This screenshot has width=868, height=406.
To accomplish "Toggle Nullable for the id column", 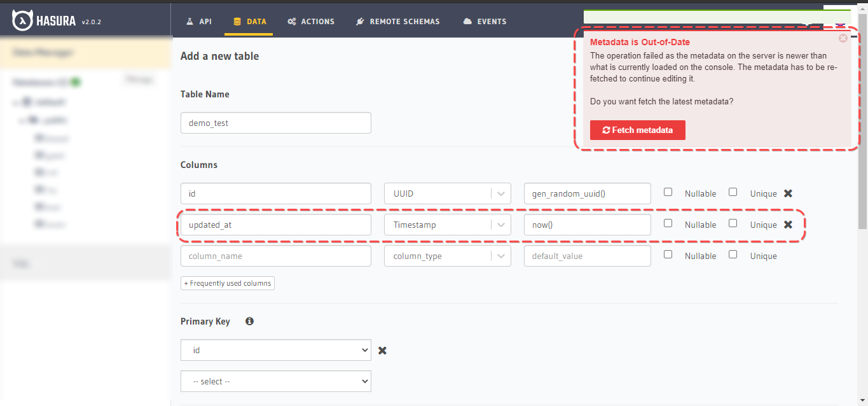I will (668, 192).
